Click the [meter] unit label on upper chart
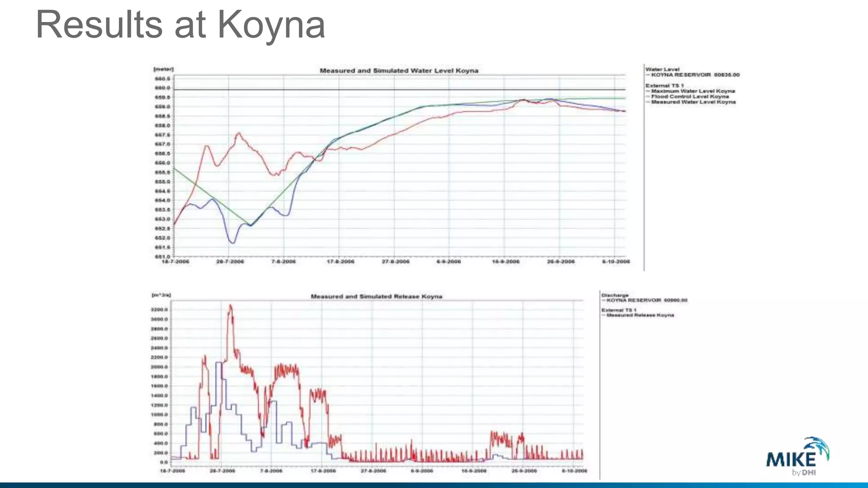This screenshot has width=868, height=488. [x=163, y=69]
